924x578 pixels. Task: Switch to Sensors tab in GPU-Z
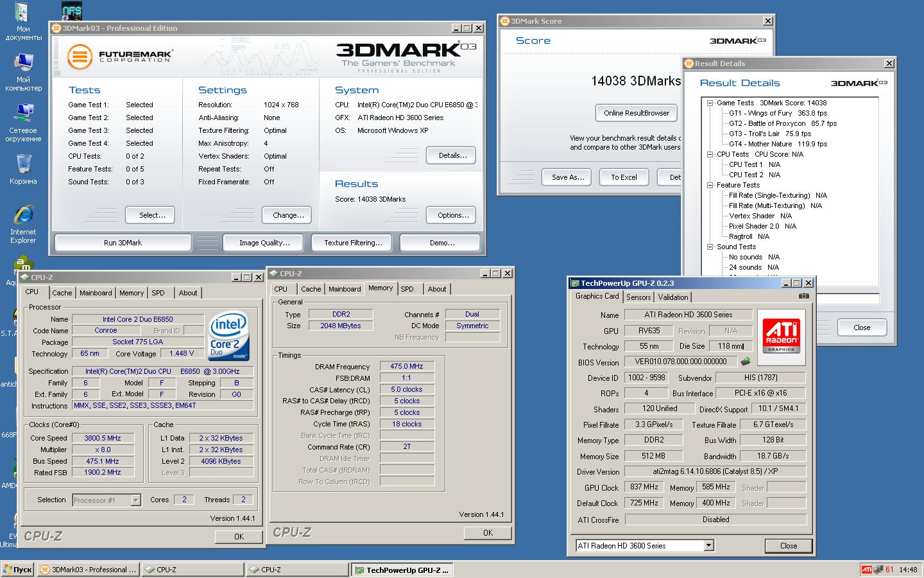[x=638, y=297]
